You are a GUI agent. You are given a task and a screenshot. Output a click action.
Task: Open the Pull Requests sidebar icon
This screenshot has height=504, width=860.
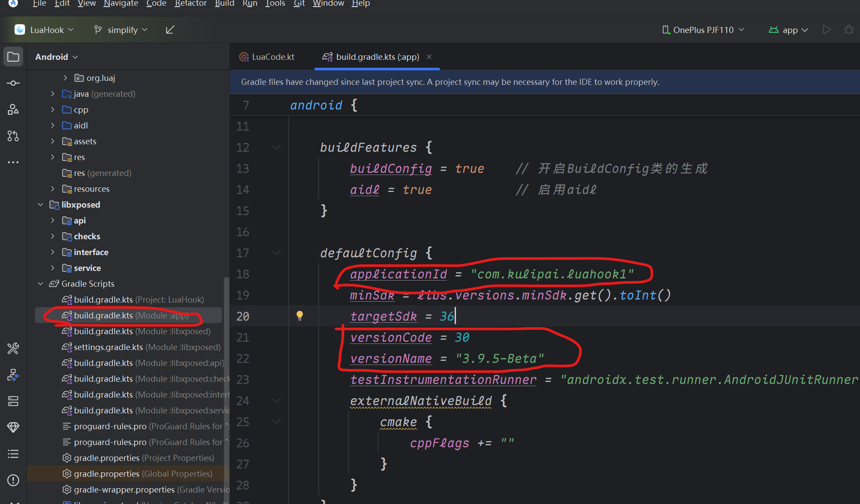tap(13, 136)
